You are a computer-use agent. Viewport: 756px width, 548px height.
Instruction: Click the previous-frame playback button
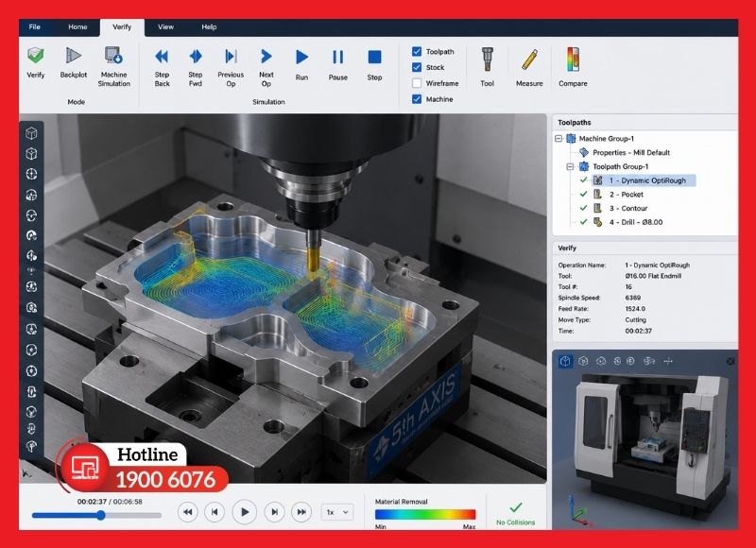(x=215, y=512)
